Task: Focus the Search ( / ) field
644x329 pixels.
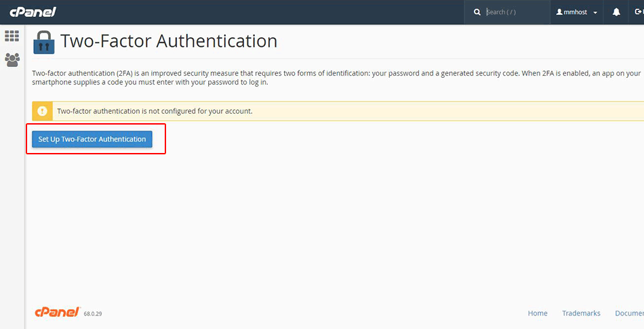Action: 515,12
